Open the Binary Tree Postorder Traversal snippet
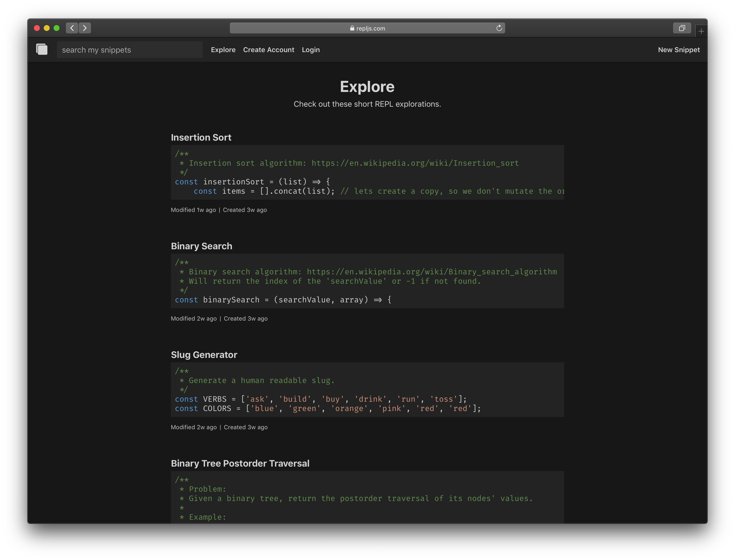The width and height of the screenshot is (735, 560). (x=240, y=463)
